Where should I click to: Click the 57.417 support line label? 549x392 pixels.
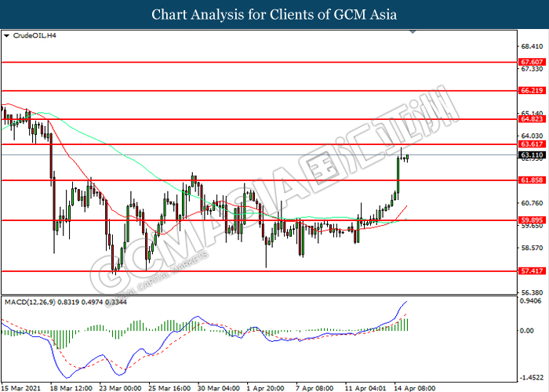tap(532, 271)
